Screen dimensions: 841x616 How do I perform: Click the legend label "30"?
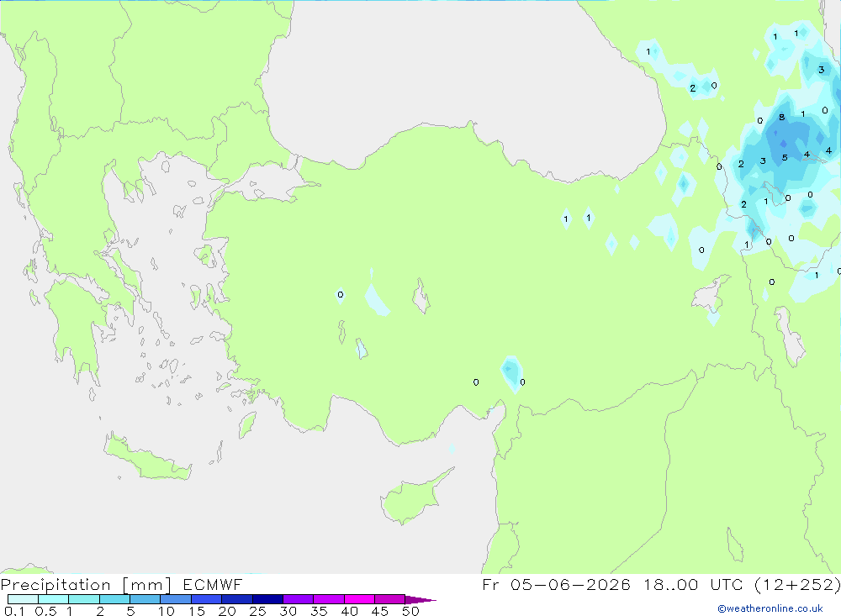pyautogui.click(x=288, y=611)
